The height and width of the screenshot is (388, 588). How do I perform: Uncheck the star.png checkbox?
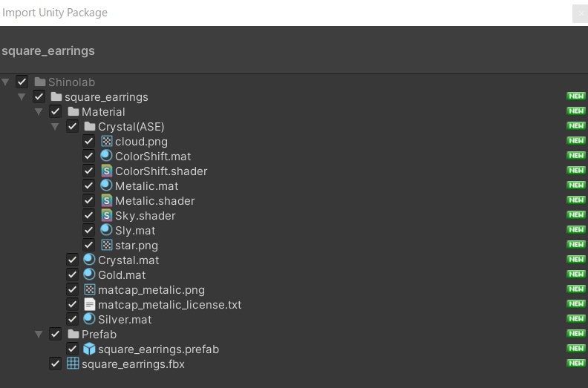88,245
